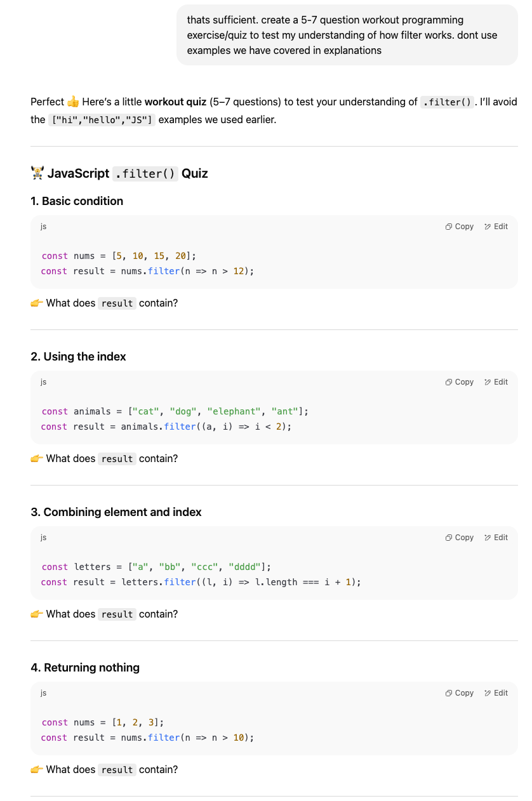This screenshot has height=801, width=532.
Task: Click the animals.filter code line
Action: pyautogui.click(x=166, y=427)
